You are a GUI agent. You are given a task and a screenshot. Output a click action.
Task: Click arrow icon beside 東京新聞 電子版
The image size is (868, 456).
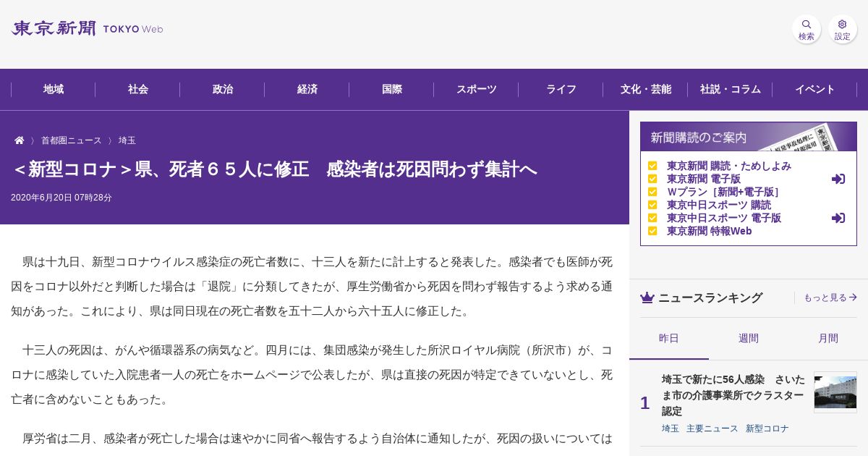pyautogui.click(x=838, y=179)
